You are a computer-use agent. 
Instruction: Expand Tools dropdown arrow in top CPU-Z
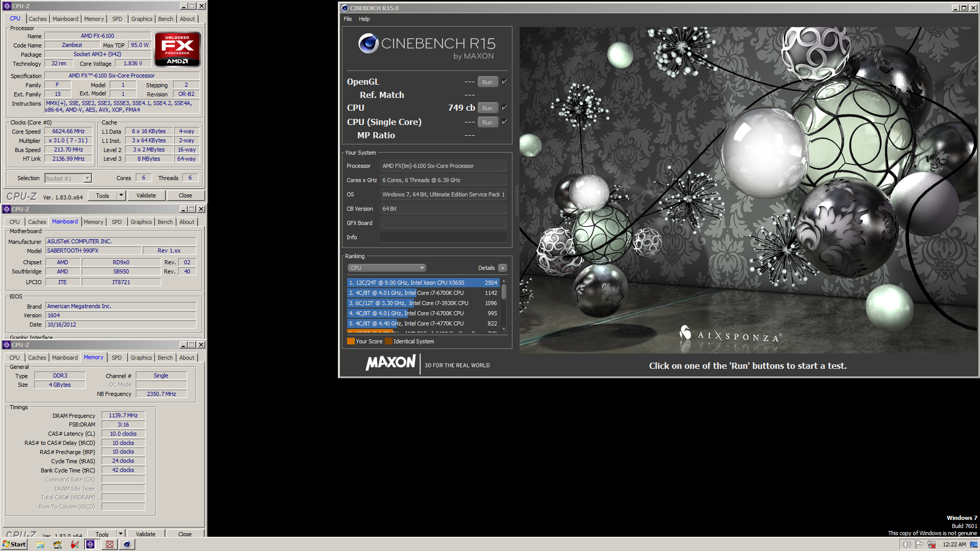coord(121,195)
